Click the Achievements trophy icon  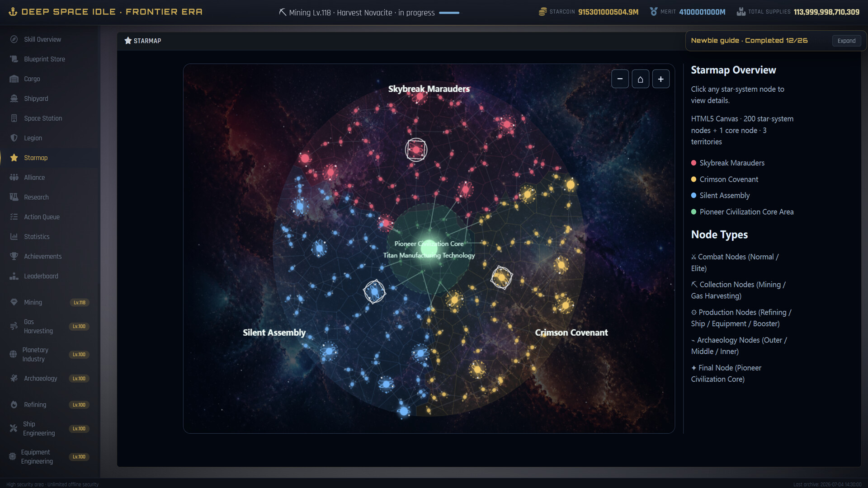(14, 256)
